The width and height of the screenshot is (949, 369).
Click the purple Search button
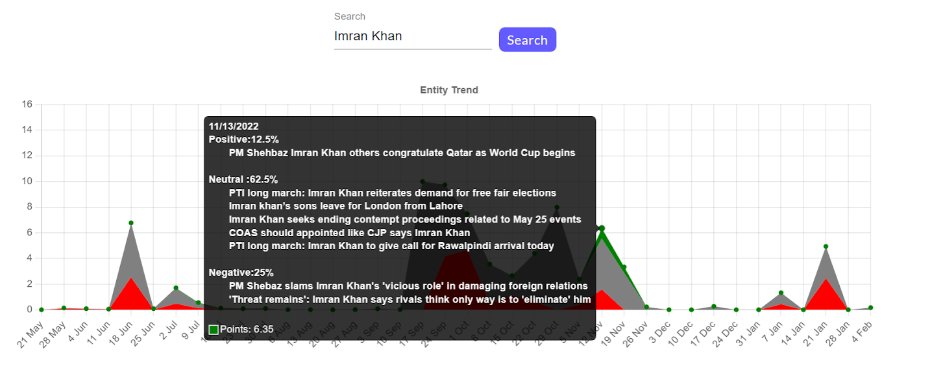pos(527,39)
